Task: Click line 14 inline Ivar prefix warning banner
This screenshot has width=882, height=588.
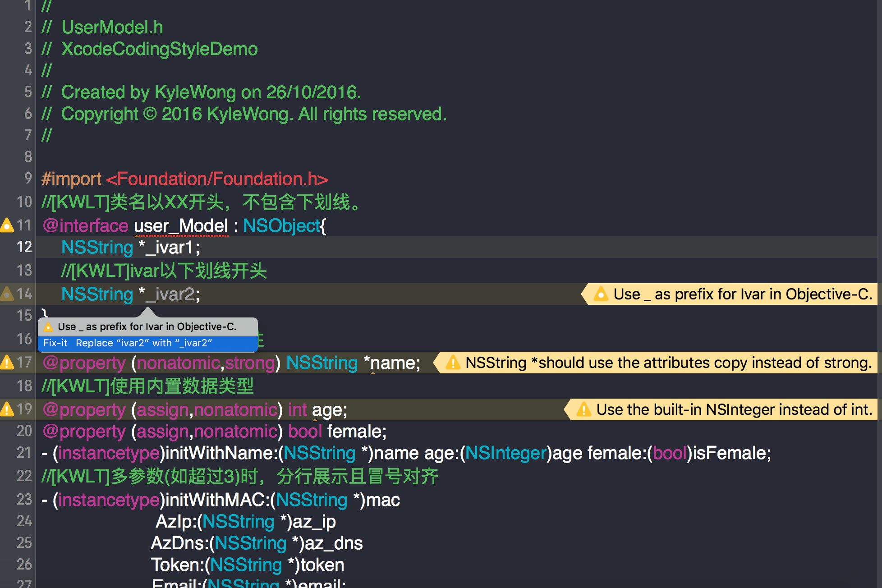Action: (742, 294)
